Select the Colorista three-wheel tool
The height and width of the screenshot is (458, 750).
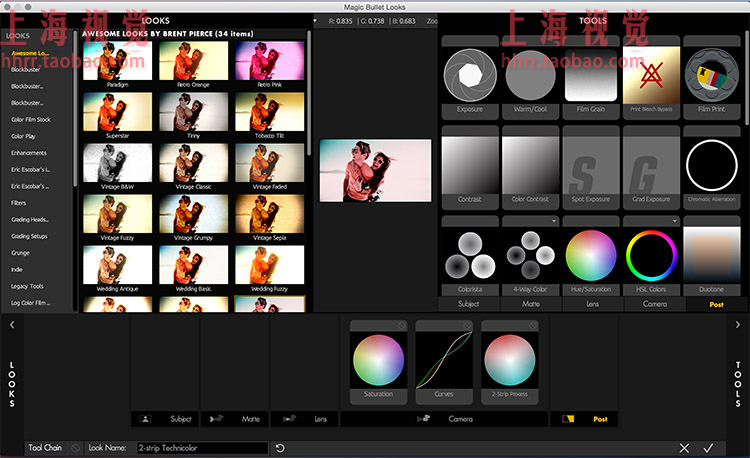point(470,256)
